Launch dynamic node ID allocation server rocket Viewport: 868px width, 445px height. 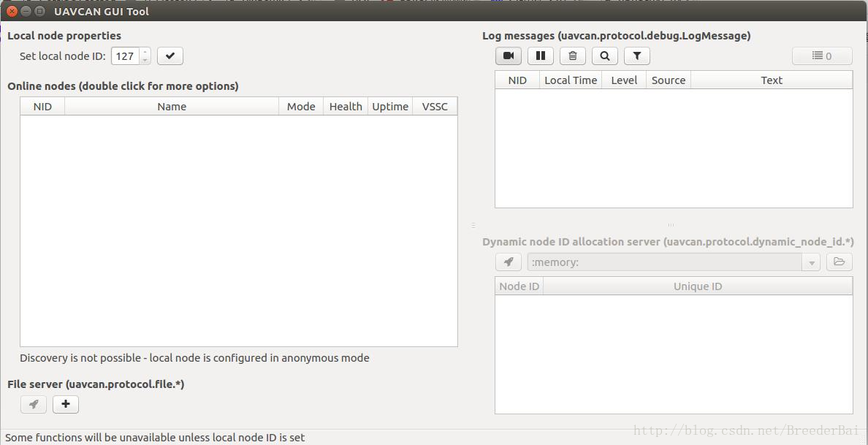coord(509,262)
